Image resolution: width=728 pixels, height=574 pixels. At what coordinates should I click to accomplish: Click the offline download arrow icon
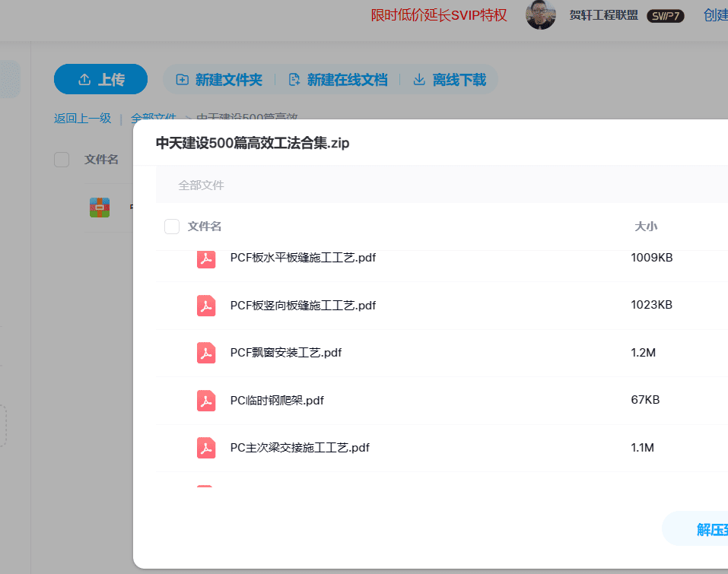[419, 80]
